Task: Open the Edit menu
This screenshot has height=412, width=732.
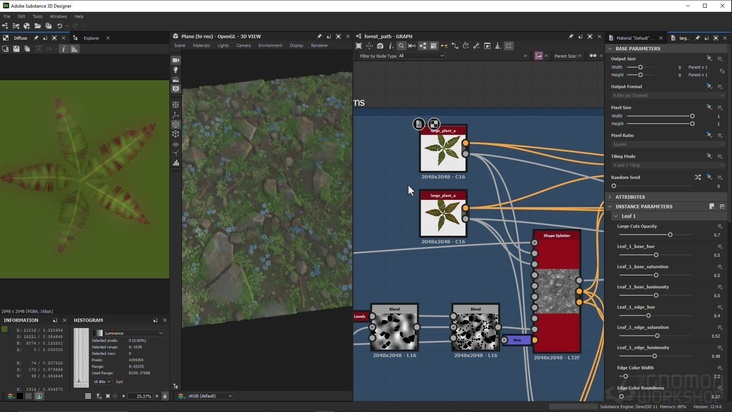Action: click(21, 16)
